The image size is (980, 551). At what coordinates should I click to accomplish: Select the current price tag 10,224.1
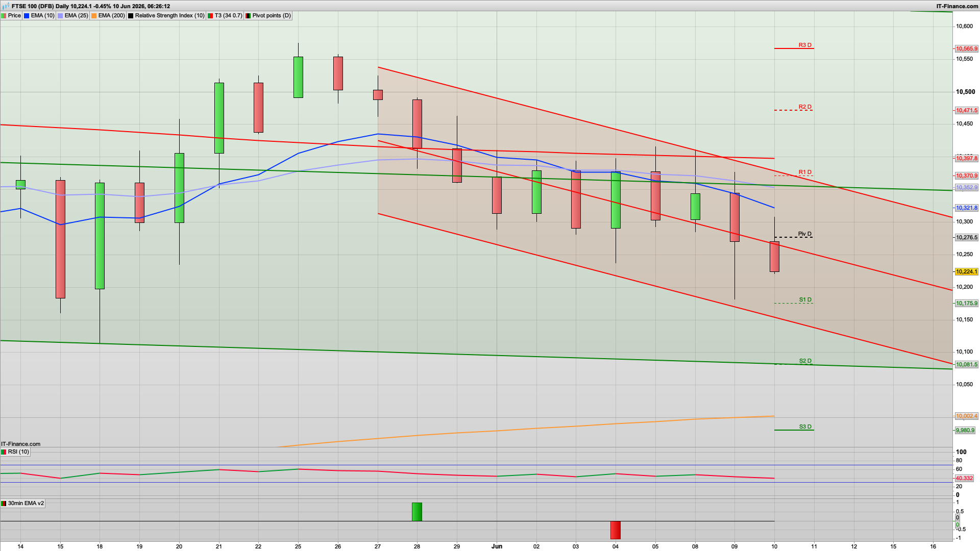(966, 272)
